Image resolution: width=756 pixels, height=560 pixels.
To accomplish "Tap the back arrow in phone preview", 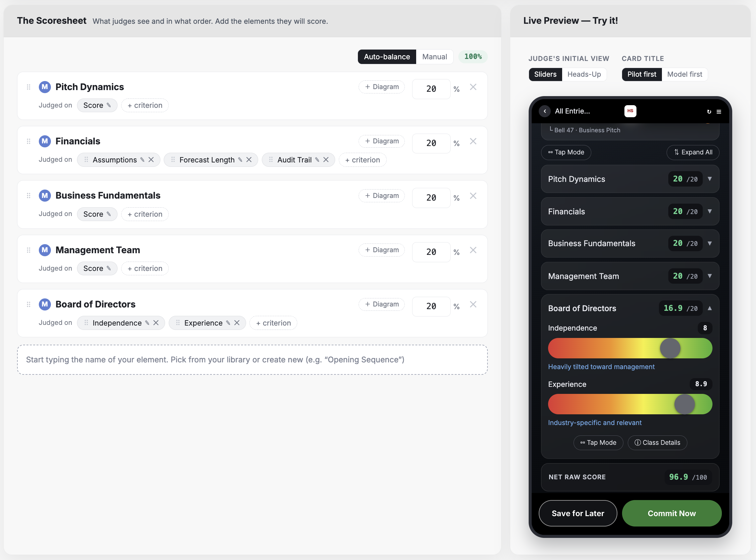I will [544, 111].
